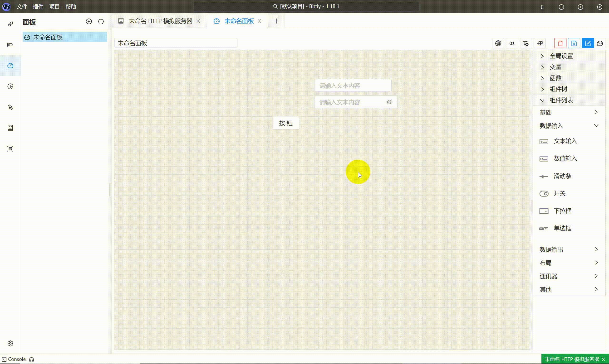Click the 未命名面板 panel name input field
Screen dimensions: 609x364
coord(176,43)
